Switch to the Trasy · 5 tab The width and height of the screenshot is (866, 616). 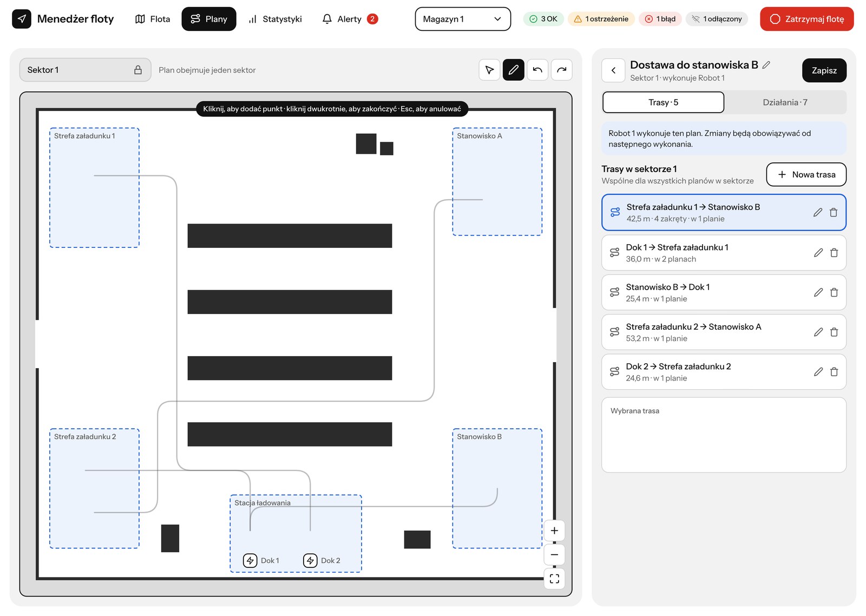click(x=663, y=102)
